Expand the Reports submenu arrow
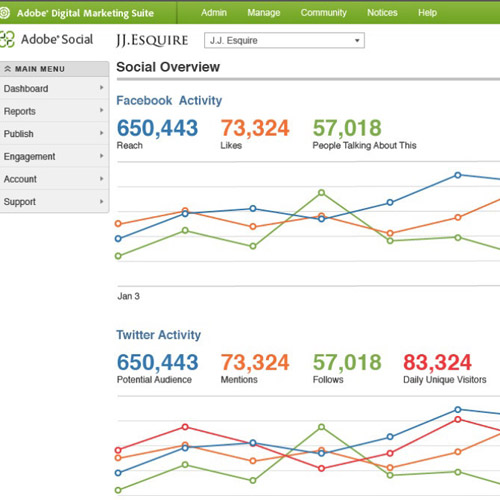Viewport: 500px width, 500px height. pos(101,110)
